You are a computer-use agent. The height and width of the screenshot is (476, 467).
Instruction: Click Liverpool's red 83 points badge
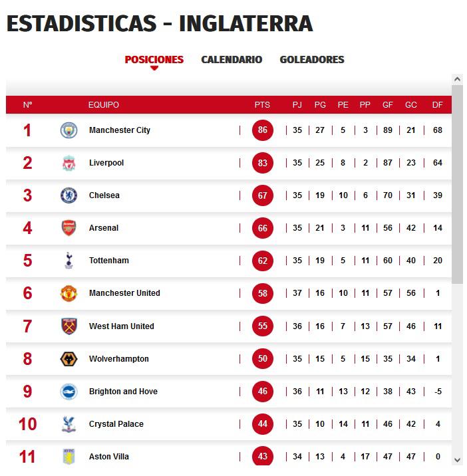(263, 163)
